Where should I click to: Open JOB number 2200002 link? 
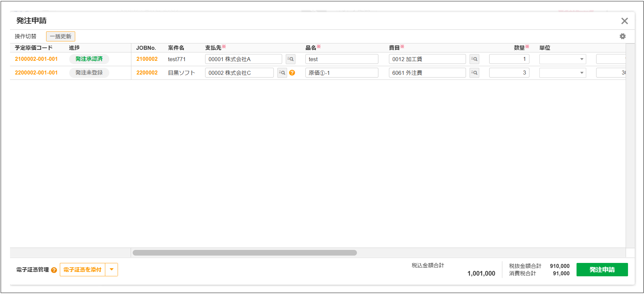[147, 73]
